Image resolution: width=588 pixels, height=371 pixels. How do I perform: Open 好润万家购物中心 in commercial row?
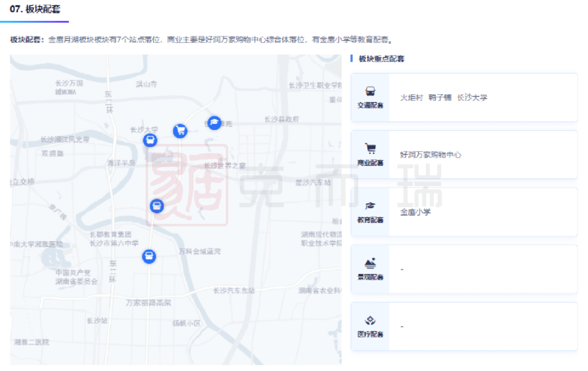pos(431,155)
